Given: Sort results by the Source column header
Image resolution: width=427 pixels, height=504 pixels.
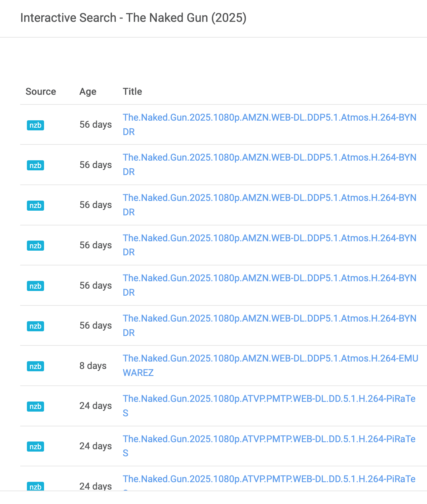Looking at the screenshot, I should tap(41, 91).
